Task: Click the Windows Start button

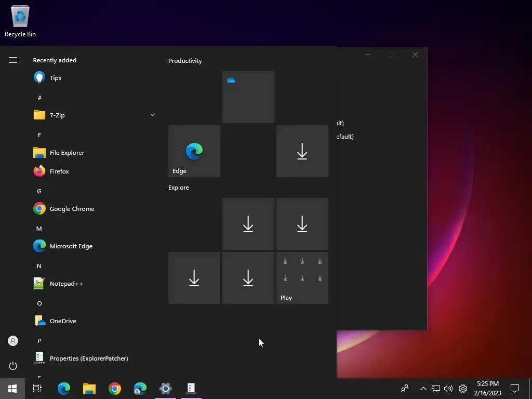Action: [12, 389]
